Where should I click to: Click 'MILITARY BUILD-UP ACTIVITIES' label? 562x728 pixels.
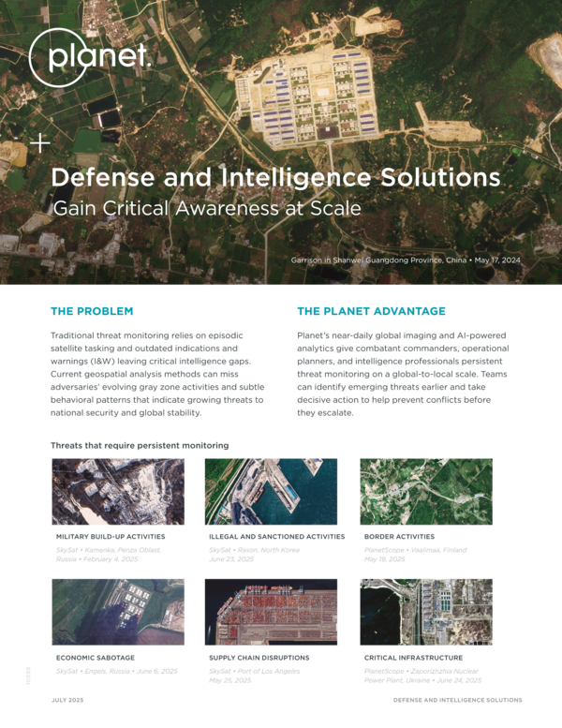(111, 536)
